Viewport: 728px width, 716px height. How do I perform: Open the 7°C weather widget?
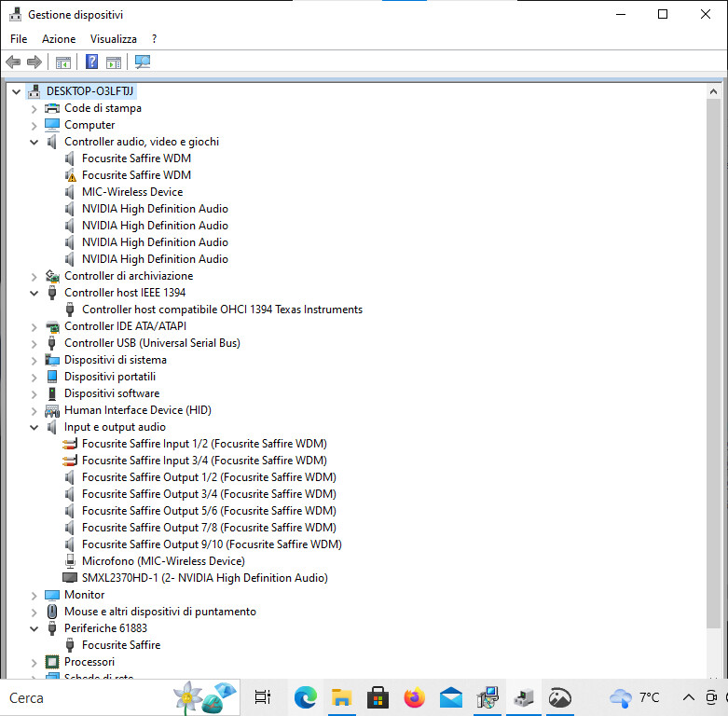coord(635,697)
